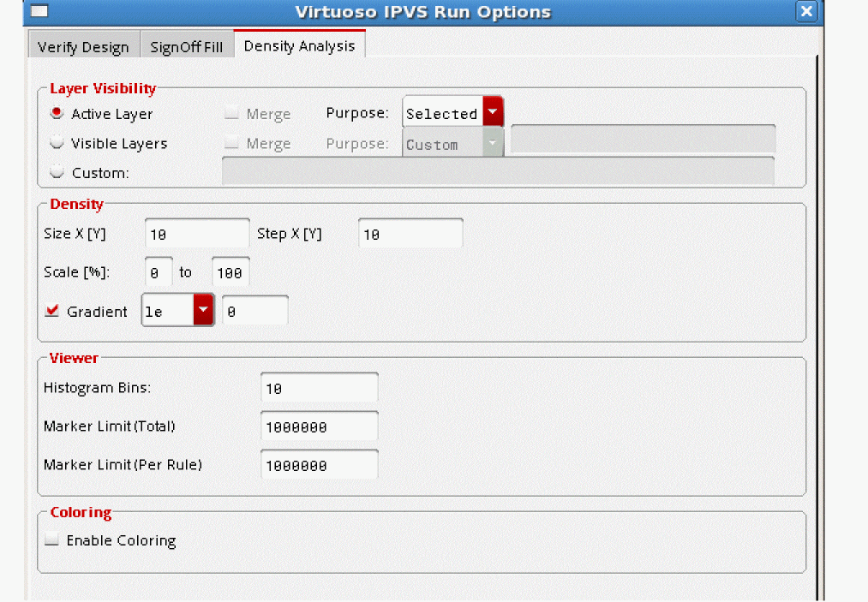Select the Active Layer radio button
Image resolution: width=868 pixels, height=602 pixels.
[57, 113]
